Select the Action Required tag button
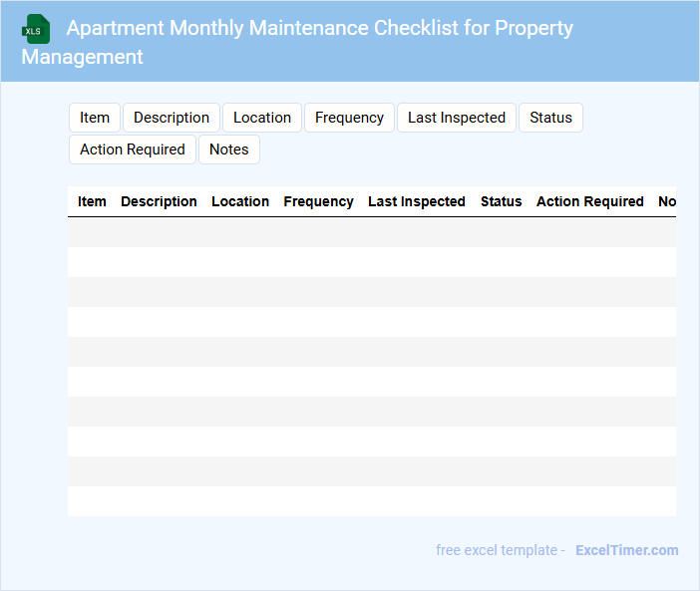Image resolution: width=700 pixels, height=591 pixels. tap(133, 149)
